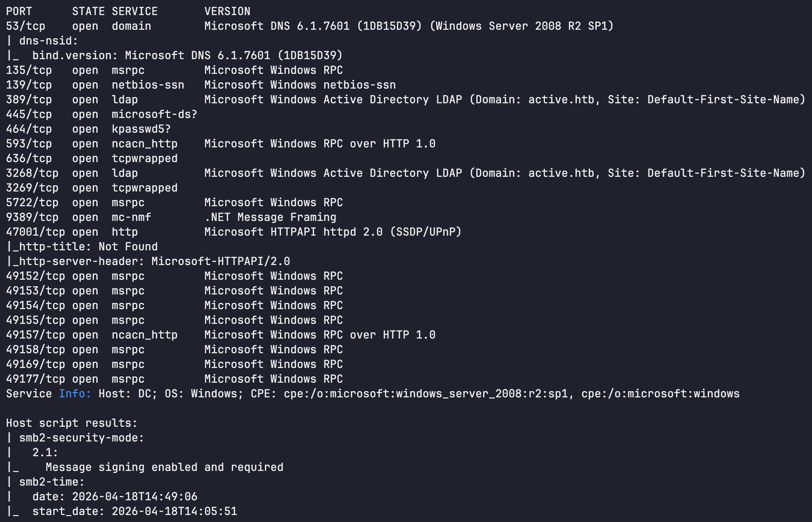Screen dimensions: 812x522
Task: Click the "smb2-security-mode:" script name
Action: point(82,438)
